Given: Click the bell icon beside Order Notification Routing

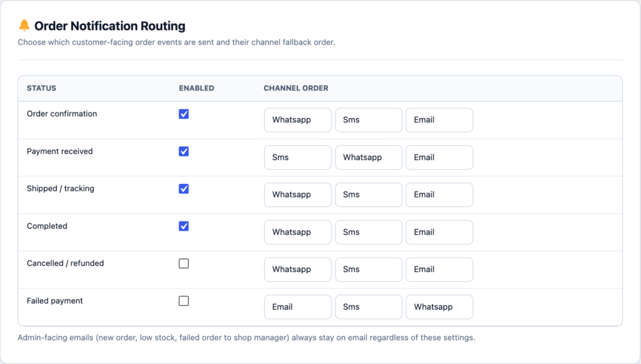Looking at the screenshot, I should [24, 25].
